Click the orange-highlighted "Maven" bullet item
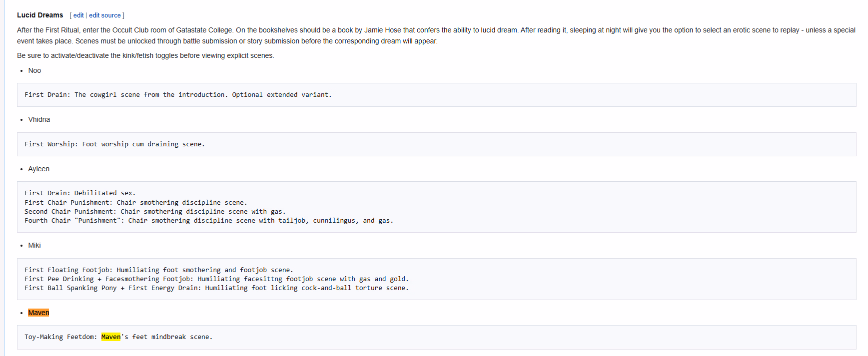The image size is (868, 356). point(38,313)
